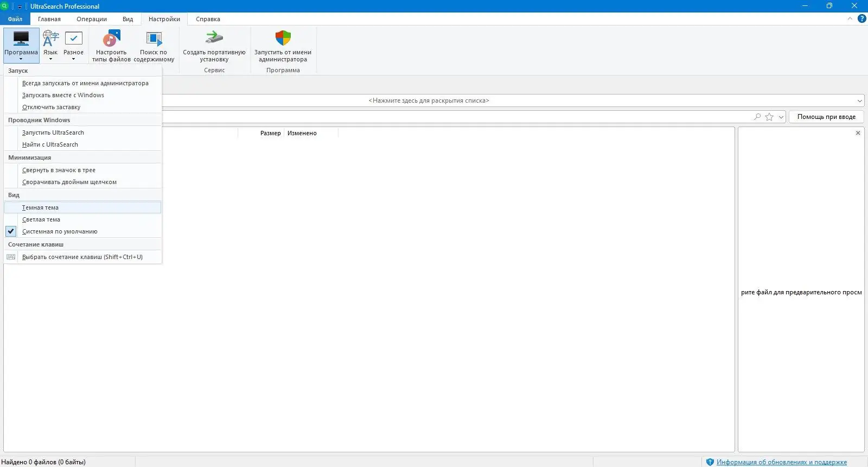This screenshot has width=868, height=467.
Task: Click the magnifier search icon
Action: tap(757, 117)
